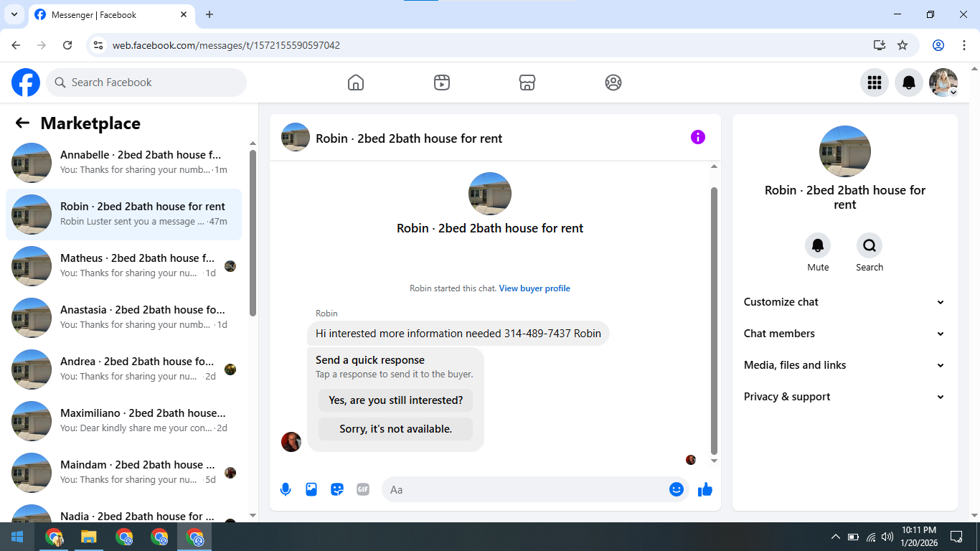The width and height of the screenshot is (980, 551).
Task: Send "Sorry, it's not available." quick response
Action: (396, 429)
